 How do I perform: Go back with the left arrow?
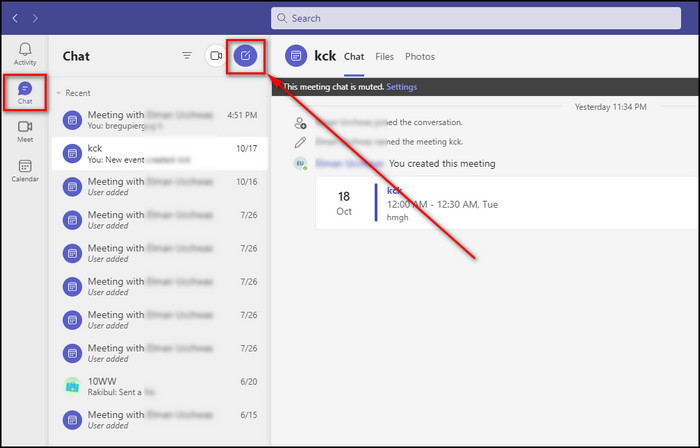pyautogui.click(x=15, y=18)
